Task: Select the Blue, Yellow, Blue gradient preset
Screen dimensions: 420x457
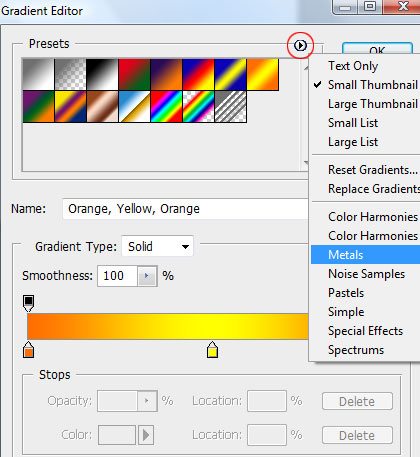Action: pos(230,74)
